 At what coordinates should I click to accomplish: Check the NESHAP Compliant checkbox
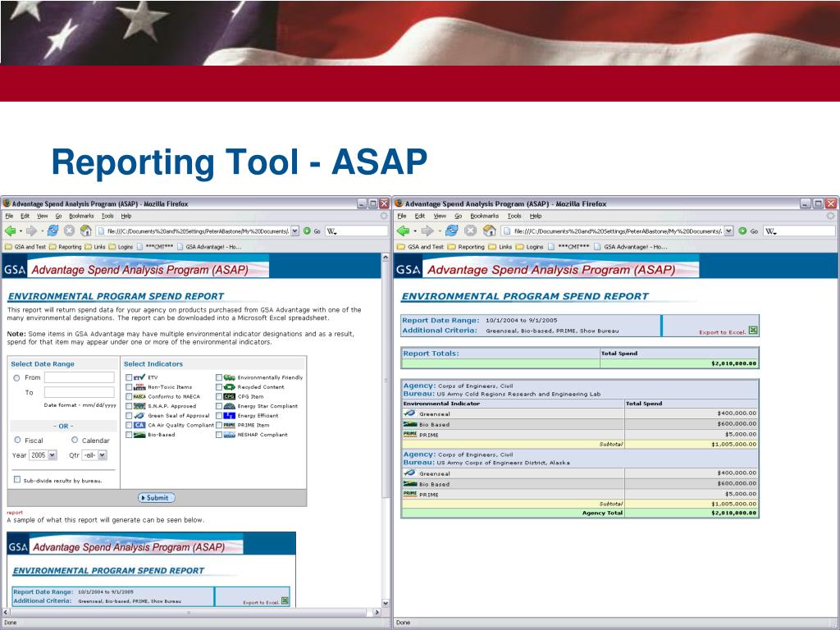[x=219, y=435]
